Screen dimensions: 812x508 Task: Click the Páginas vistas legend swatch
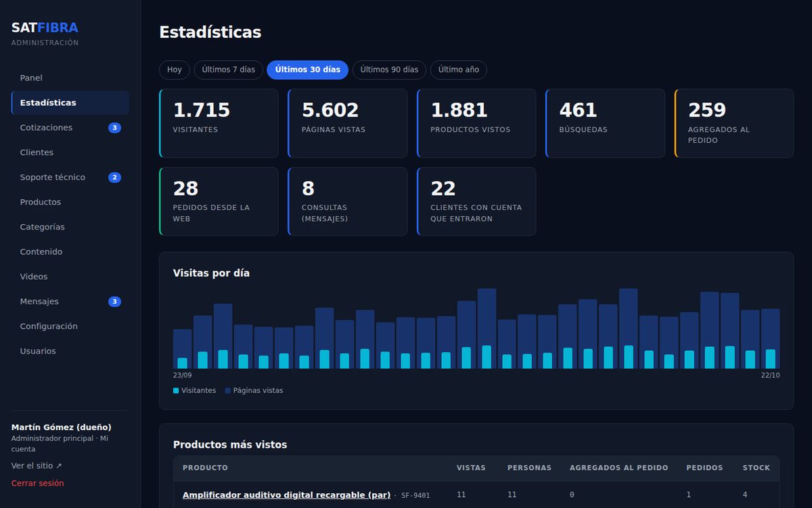[x=228, y=391]
